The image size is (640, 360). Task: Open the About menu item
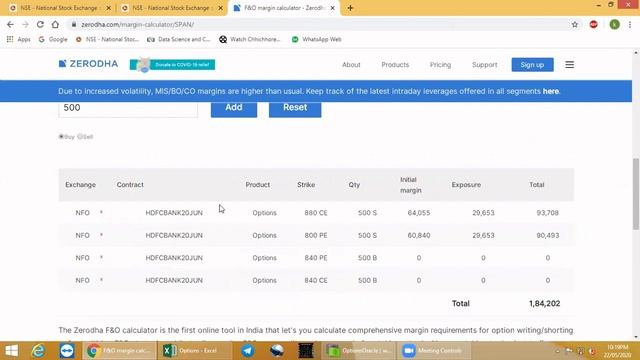(x=351, y=64)
